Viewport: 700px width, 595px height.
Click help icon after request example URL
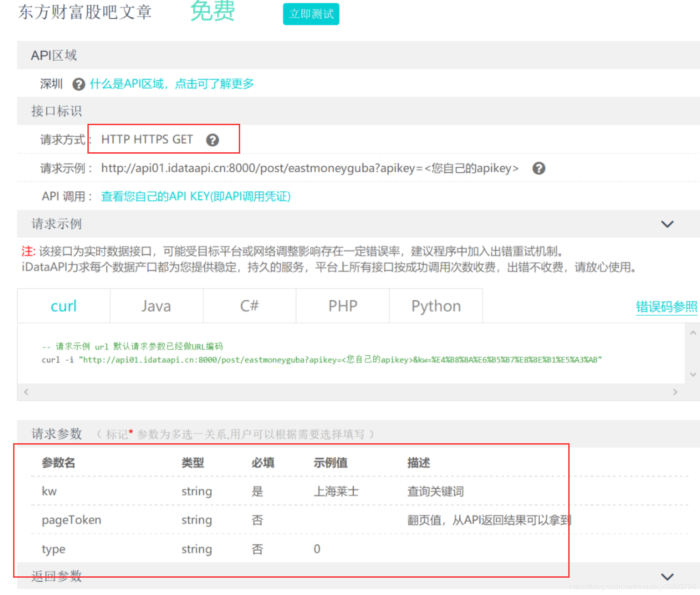tap(539, 168)
